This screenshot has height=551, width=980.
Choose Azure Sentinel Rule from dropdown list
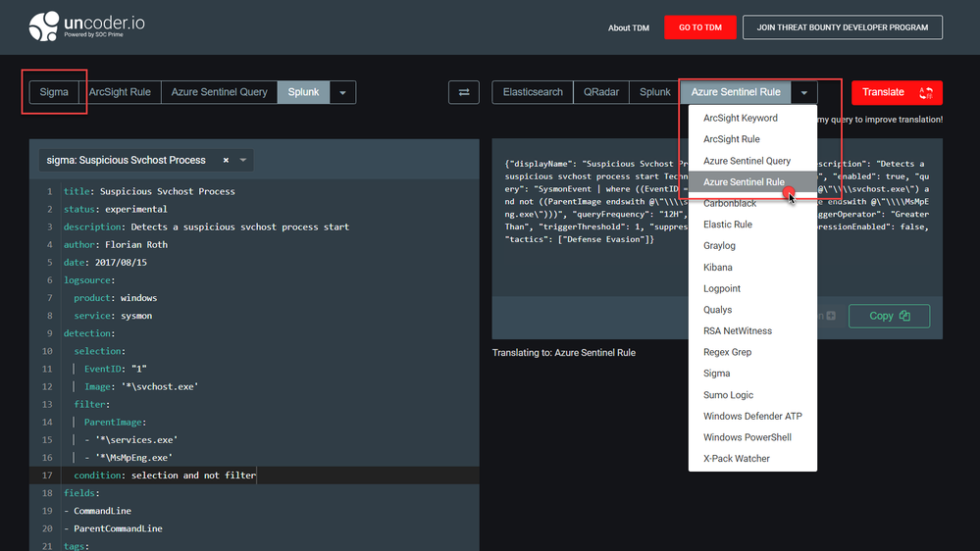pos(752,181)
